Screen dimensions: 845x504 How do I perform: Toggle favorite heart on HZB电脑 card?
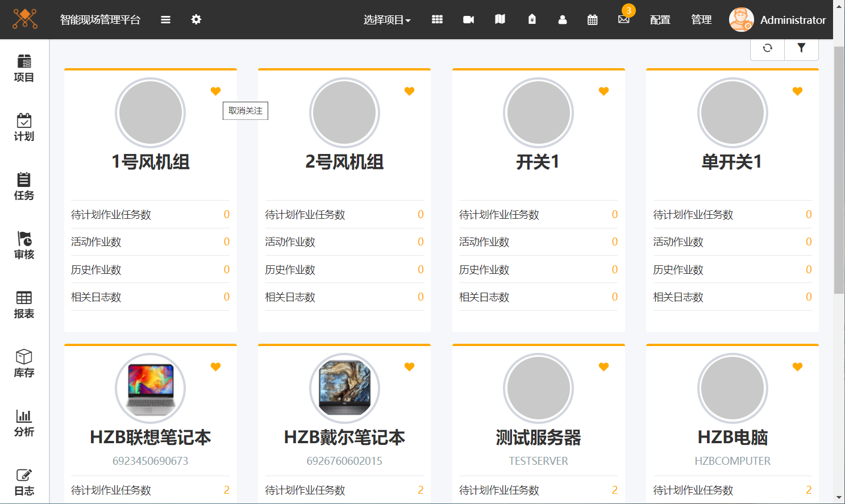tap(797, 367)
